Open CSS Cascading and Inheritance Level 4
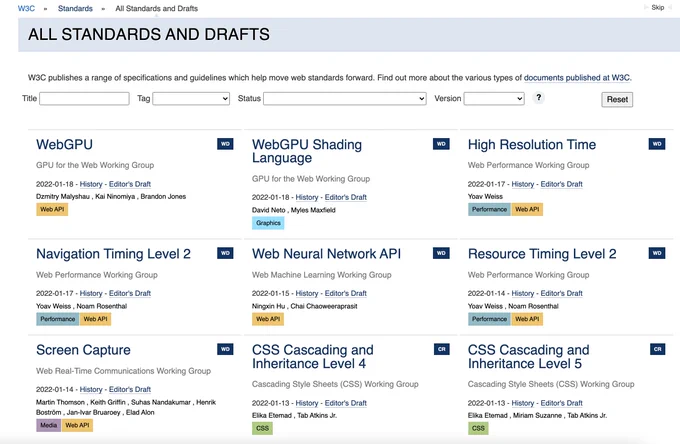This screenshot has width=680, height=444. 313,356
